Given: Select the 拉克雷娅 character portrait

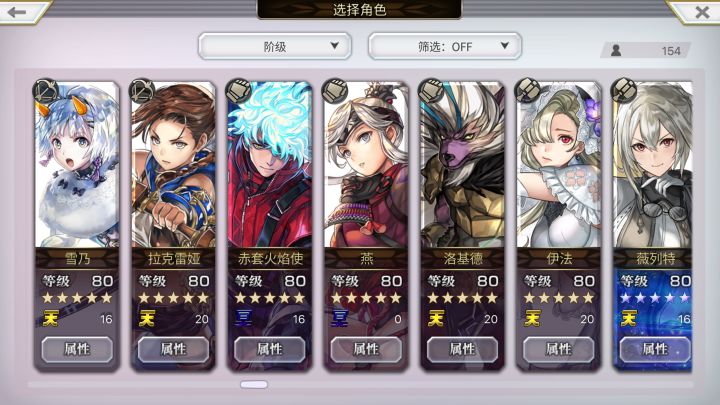Looking at the screenshot, I should [x=173, y=165].
